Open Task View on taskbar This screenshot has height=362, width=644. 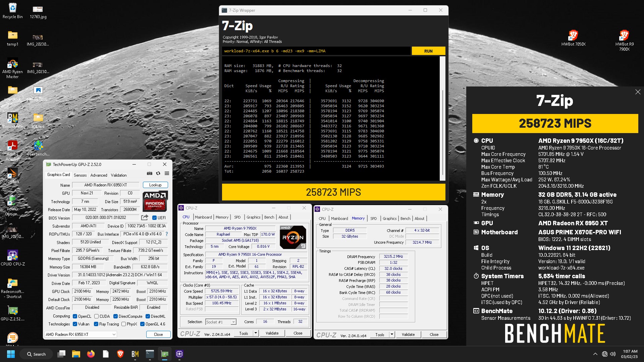(x=61, y=354)
